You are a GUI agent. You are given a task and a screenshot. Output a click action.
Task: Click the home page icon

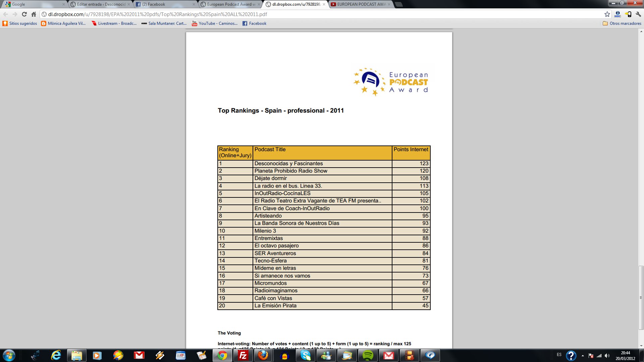(x=34, y=14)
